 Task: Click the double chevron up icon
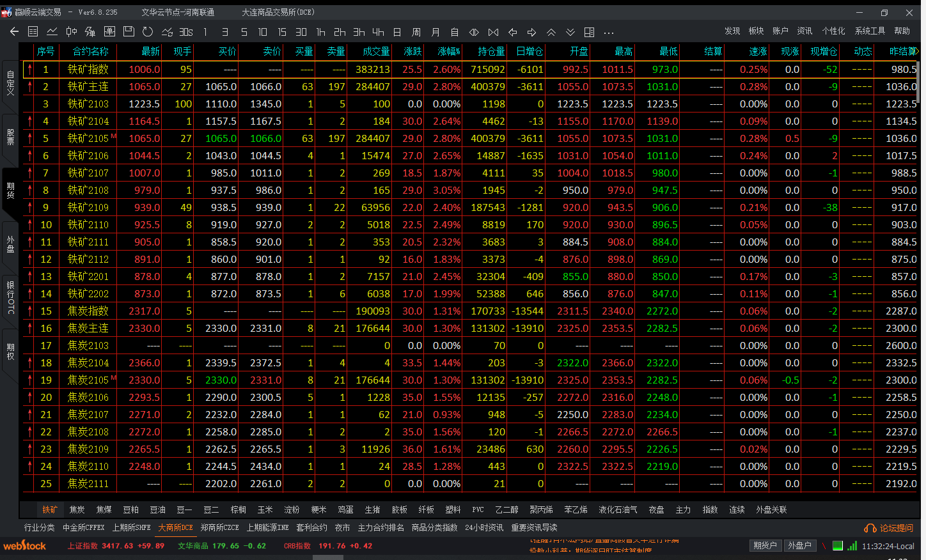point(551,31)
